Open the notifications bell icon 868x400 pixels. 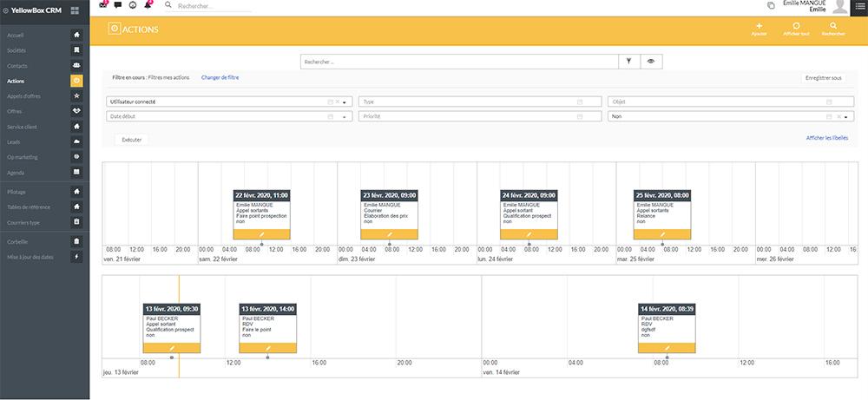[148, 5]
